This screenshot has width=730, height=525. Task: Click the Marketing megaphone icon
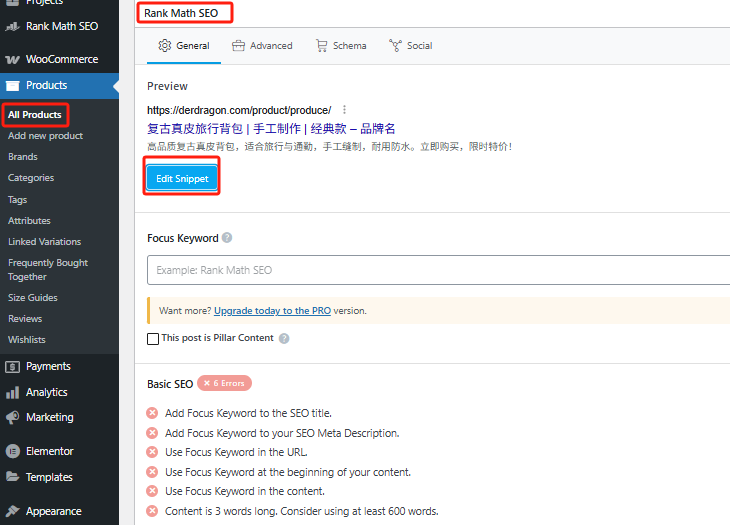12,417
